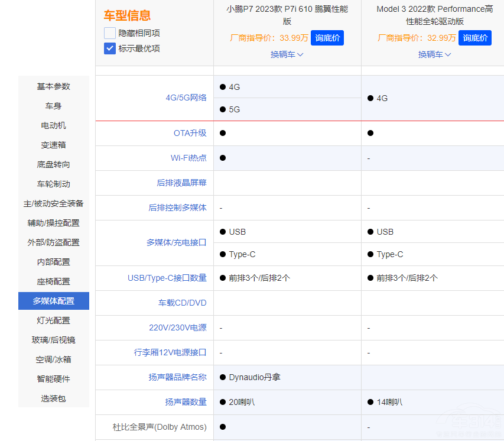The height and width of the screenshot is (441, 504).
Task: Check the 隐藏相同项 checkbox
Action: (x=110, y=33)
